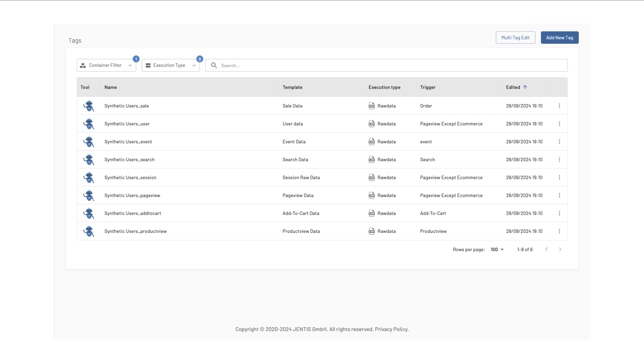Expand the Container Filter dropdown
Screen dimensions: 644x362
point(106,65)
